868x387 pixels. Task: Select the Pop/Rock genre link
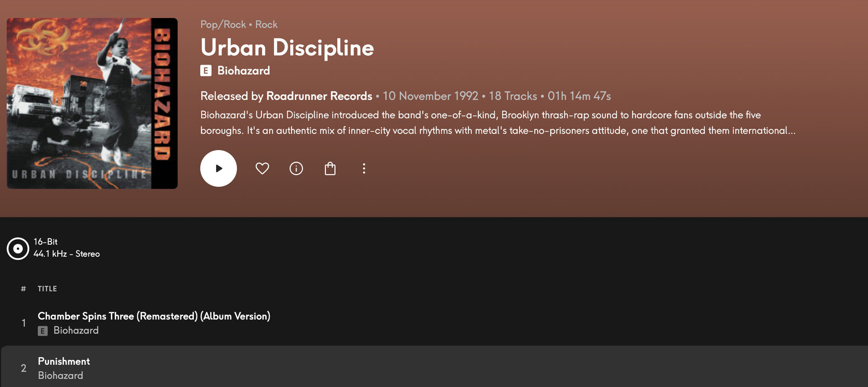tap(223, 24)
